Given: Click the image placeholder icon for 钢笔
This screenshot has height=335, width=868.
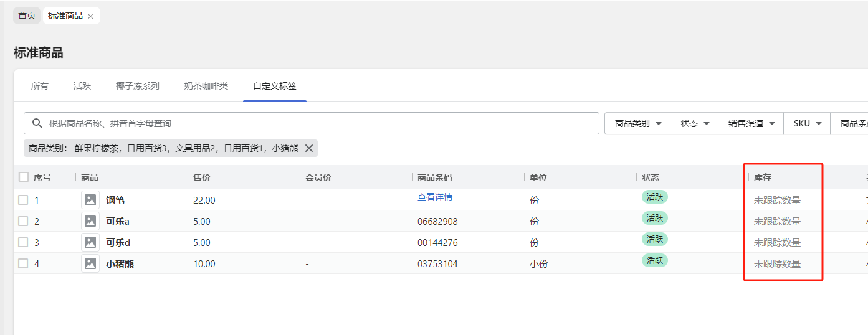Looking at the screenshot, I should coord(90,200).
